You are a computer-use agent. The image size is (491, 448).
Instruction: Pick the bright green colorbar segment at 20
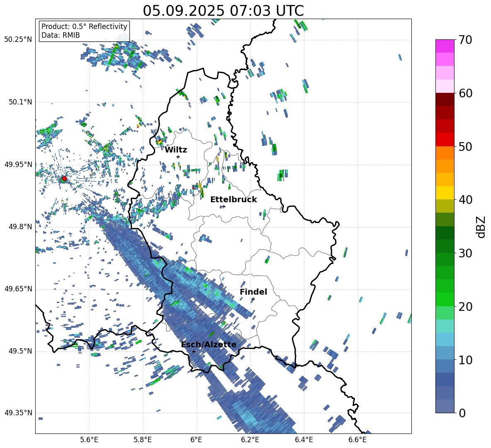pyautogui.click(x=445, y=299)
